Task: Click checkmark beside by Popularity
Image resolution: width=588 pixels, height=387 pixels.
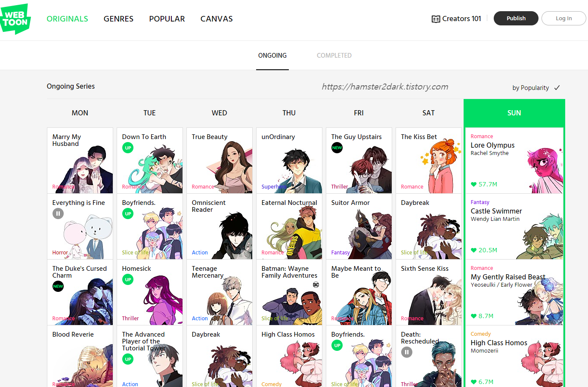Action: pyautogui.click(x=557, y=88)
